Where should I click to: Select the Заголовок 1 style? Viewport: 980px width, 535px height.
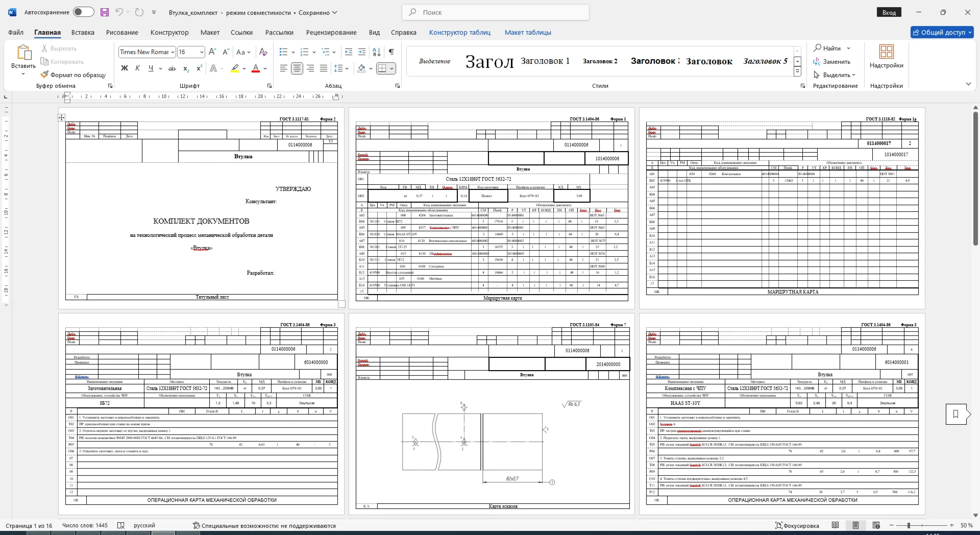pyautogui.click(x=545, y=61)
